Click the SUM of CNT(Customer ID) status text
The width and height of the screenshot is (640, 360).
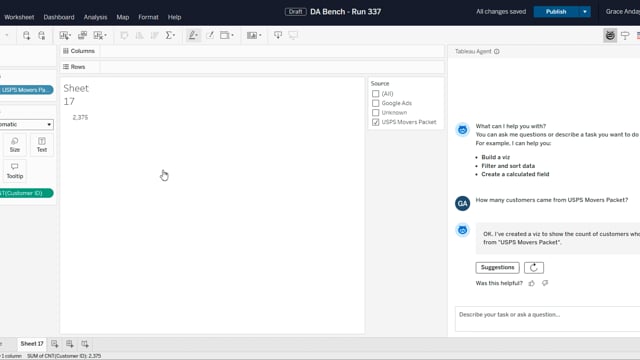(x=64, y=356)
